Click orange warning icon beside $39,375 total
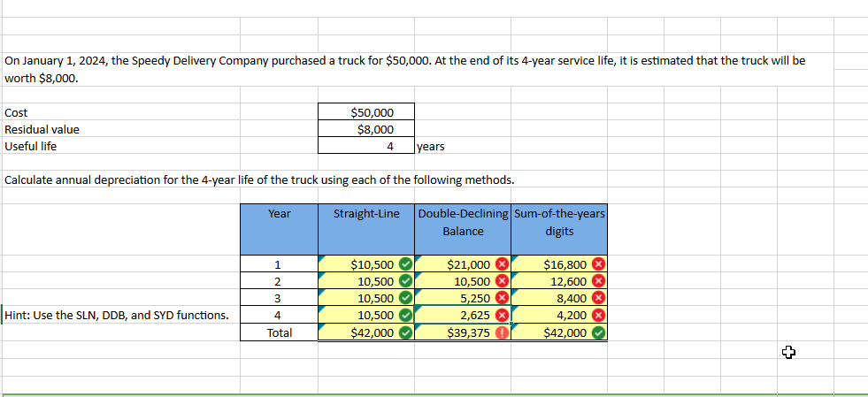This screenshot has height=397, width=868. coord(502,332)
